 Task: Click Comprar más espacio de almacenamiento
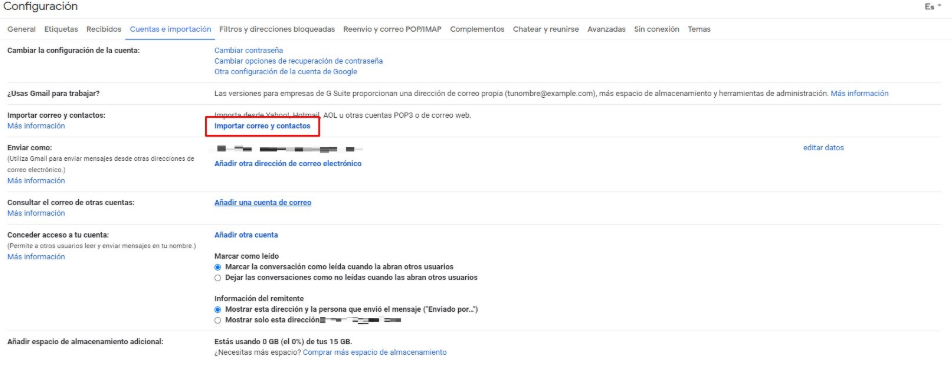click(375, 352)
